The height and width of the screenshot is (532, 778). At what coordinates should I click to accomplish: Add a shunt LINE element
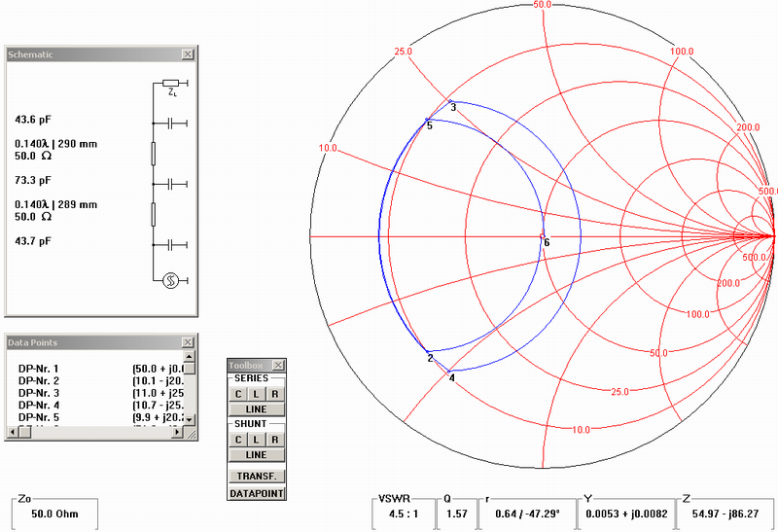click(257, 455)
